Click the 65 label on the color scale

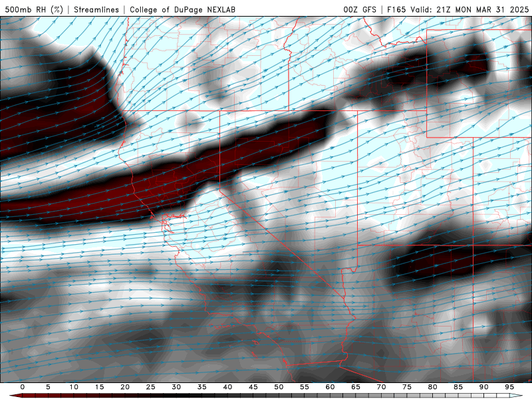point(356,387)
